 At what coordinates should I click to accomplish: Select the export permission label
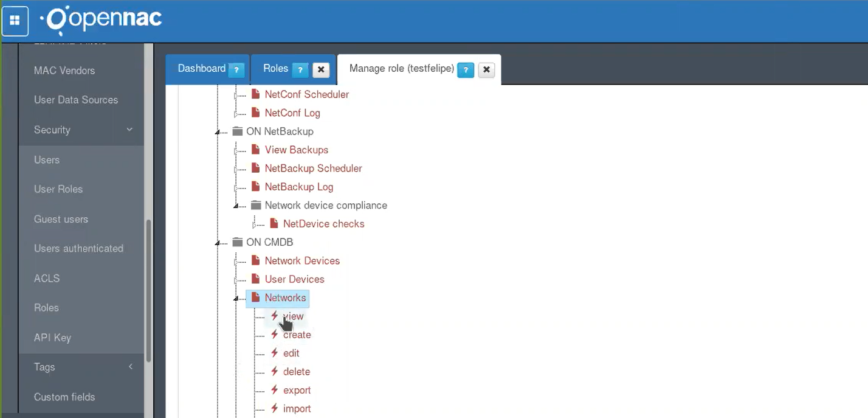point(297,390)
